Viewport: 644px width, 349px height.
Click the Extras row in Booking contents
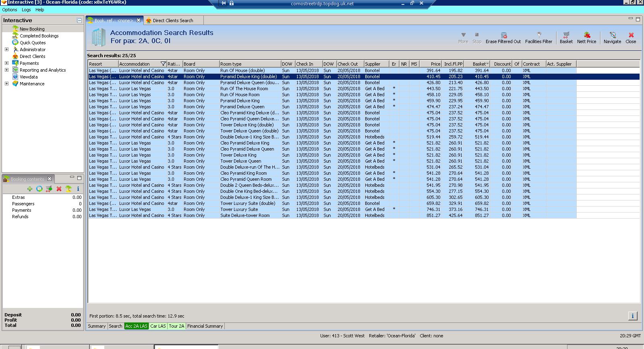pos(43,197)
